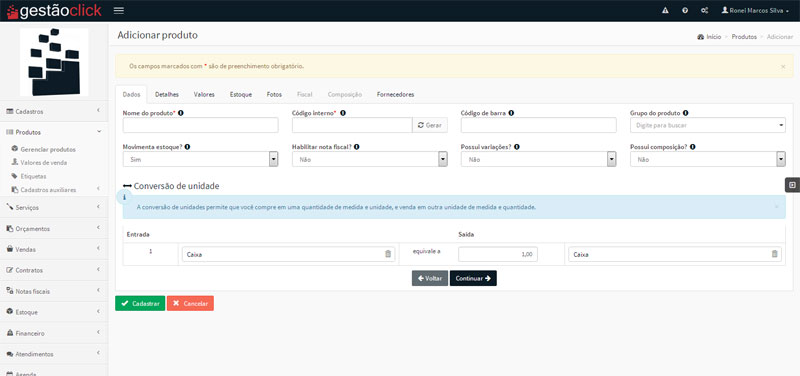Expand the Estoque sidebar menu
This screenshot has height=376, width=800.
point(54,312)
